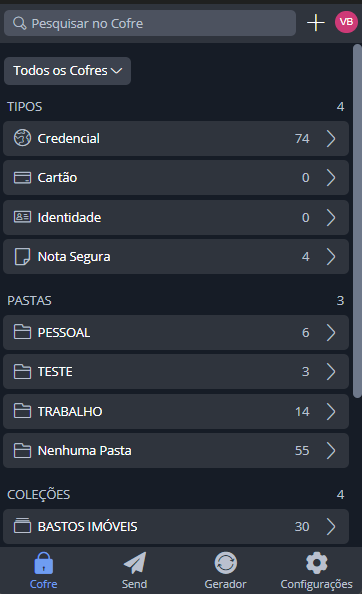Click the Identidade ID card icon
This screenshot has height=594, width=362.
(x=22, y=217)
